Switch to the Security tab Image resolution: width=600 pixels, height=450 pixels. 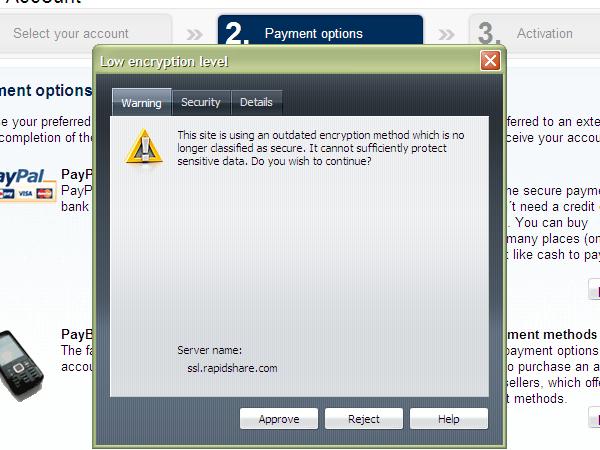tap(201, 102)
